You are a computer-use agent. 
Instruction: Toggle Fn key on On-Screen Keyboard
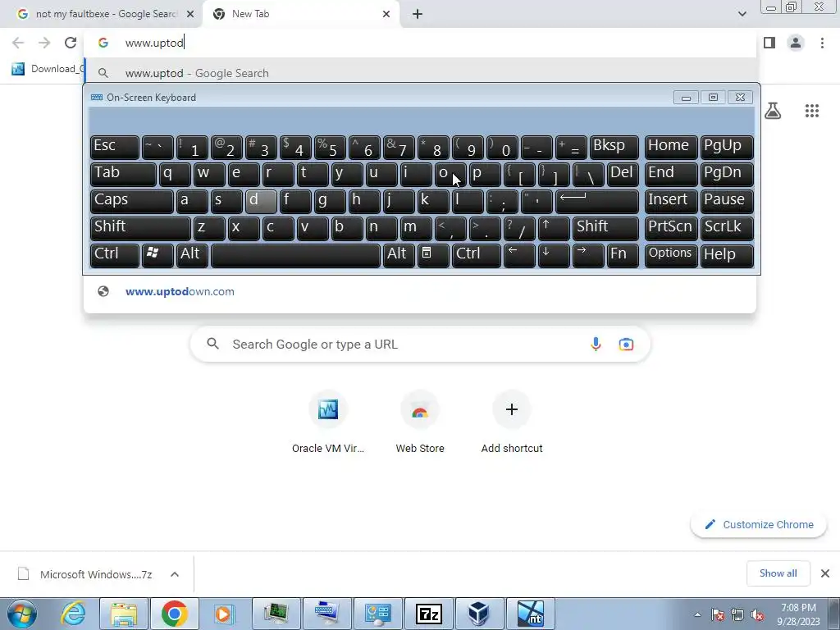point(623,255)
